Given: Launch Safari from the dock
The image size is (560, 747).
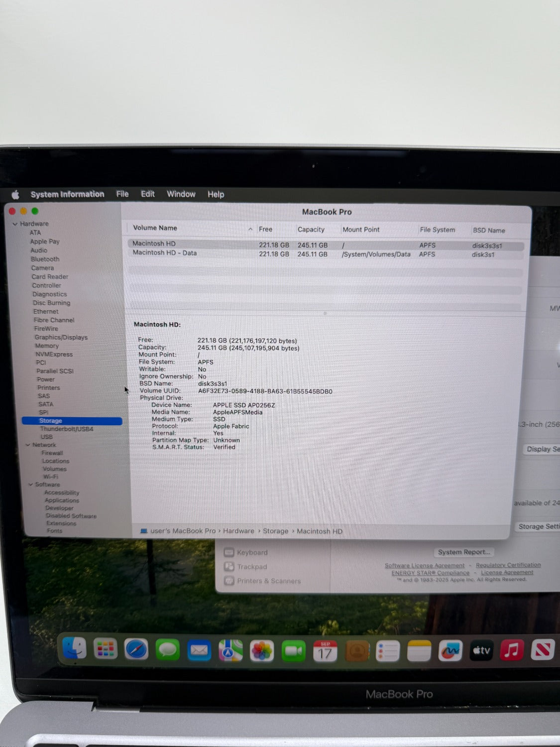Looking at the screenshot, I should pos(136,649).
